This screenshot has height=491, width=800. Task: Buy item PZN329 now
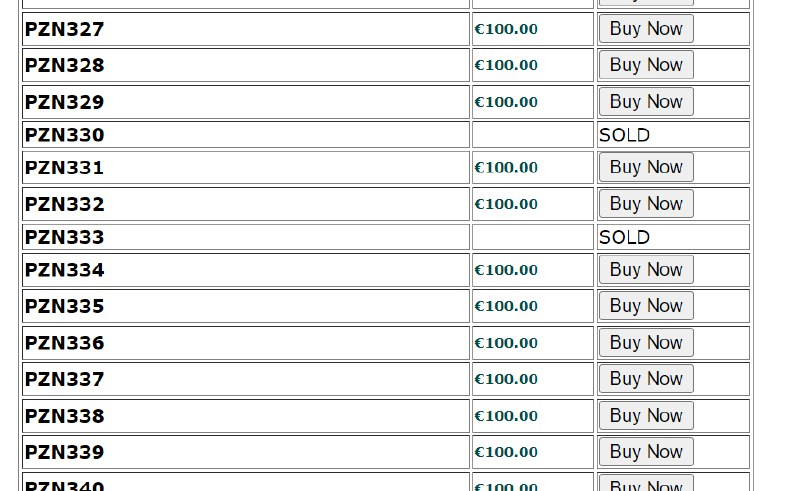645,102
